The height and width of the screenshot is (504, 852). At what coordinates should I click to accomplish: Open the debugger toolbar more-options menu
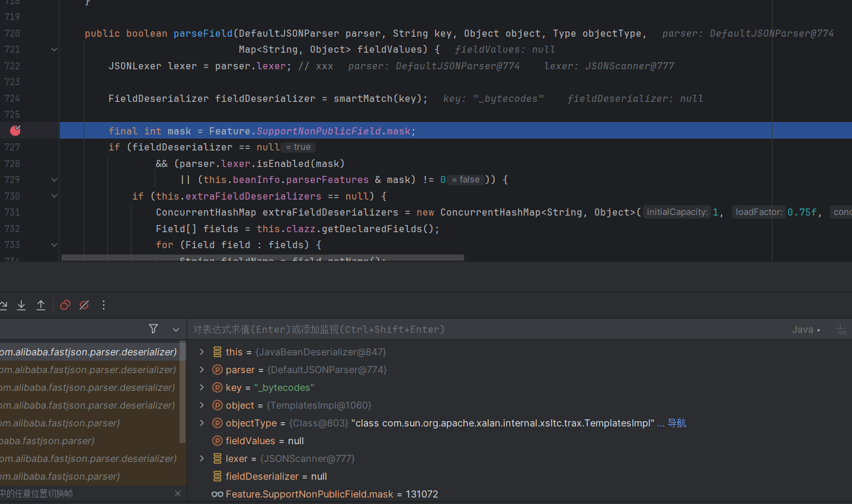pos(104,305)
